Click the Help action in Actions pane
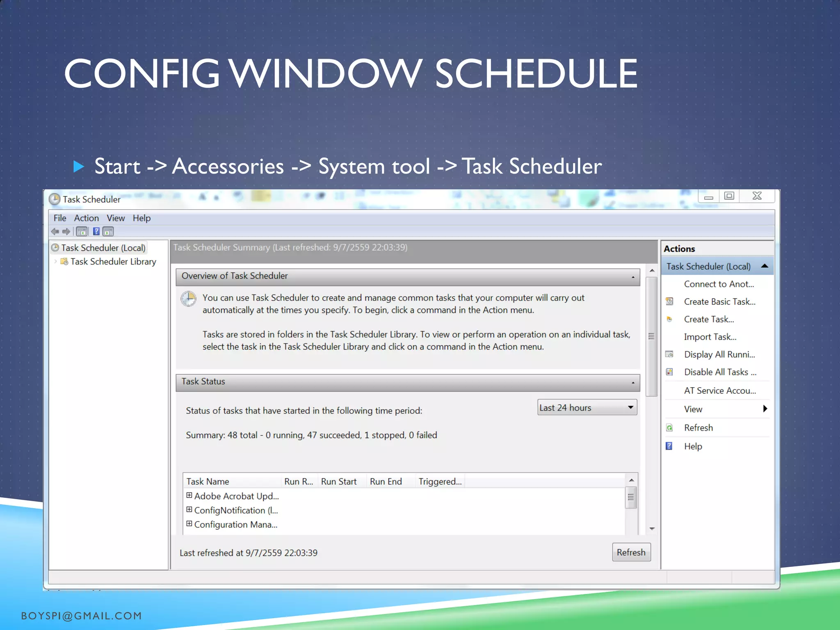This screenshot has width=840, height=630. (693, 446)
